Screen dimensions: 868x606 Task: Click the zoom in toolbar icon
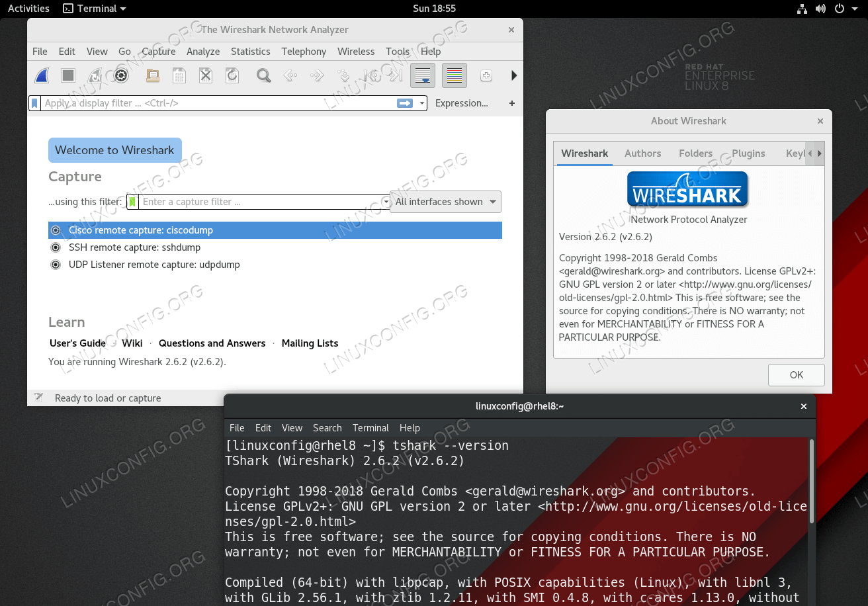pyautogui.click(x=486, y=75)
